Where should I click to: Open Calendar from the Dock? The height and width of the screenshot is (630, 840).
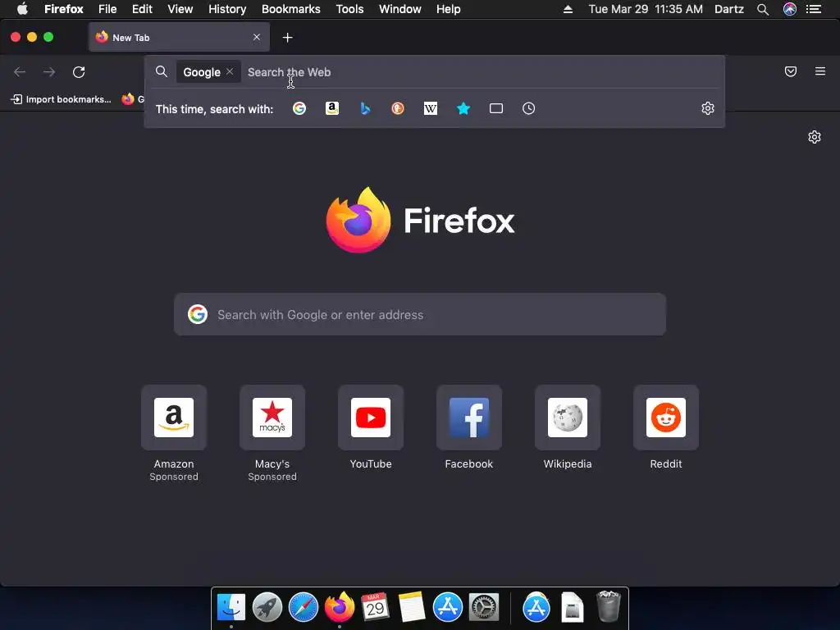(x=375, y=607)
